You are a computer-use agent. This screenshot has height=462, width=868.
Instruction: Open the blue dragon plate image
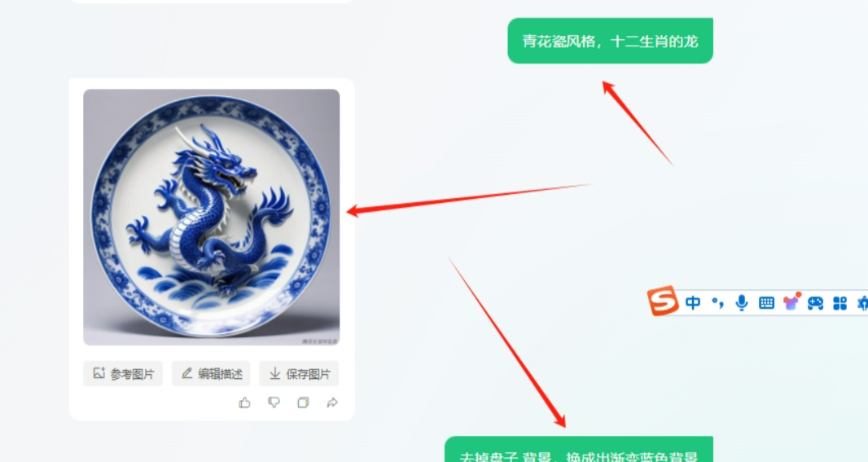click(x=212, y=218)
